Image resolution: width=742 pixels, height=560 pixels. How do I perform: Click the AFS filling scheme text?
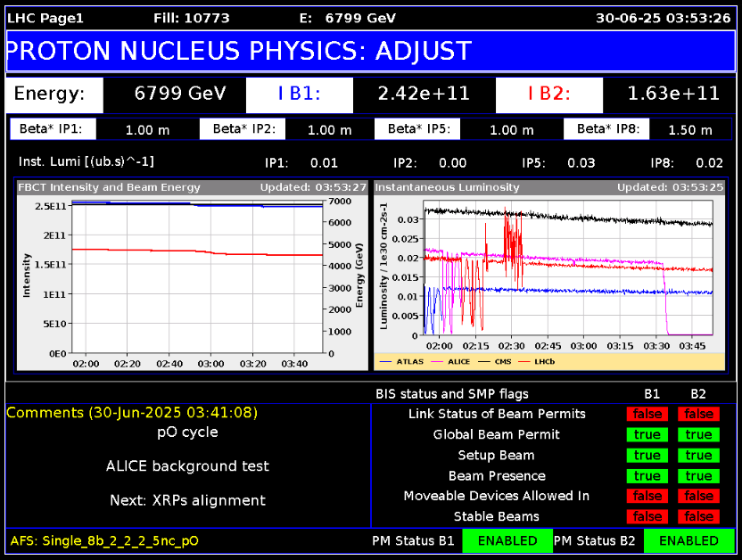tap(104, 540)
